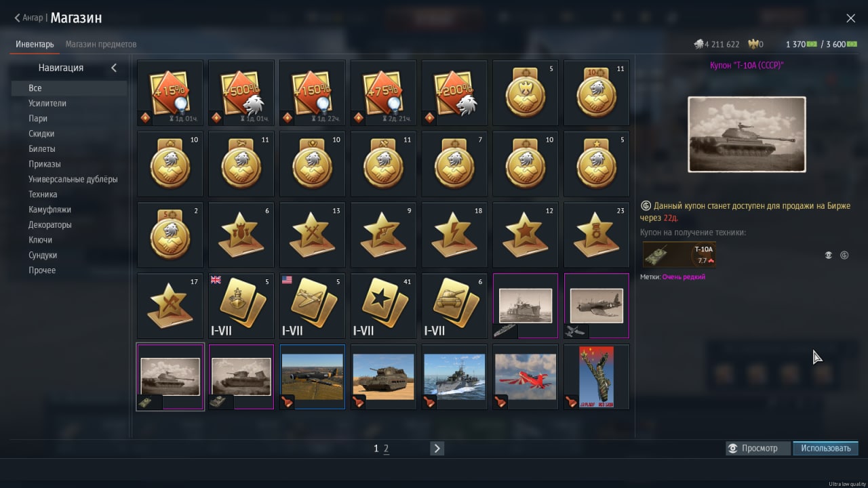Viewport: 868px width, 488px height.
Task: Switch to Магазин предметов tab
Action: [101, 44]
